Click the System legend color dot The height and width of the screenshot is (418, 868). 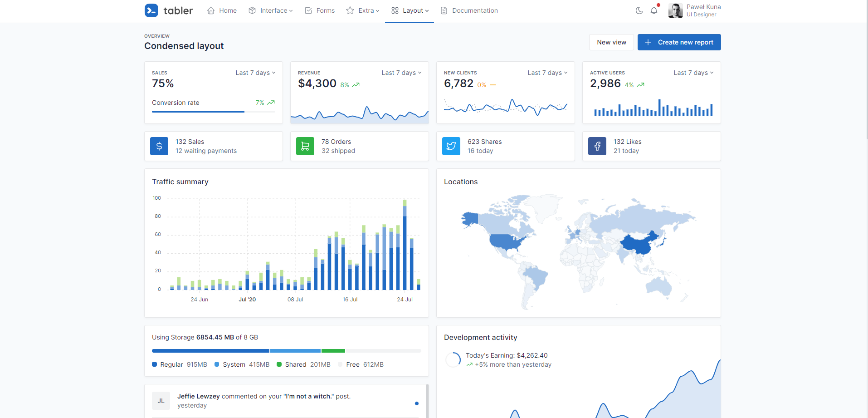217,364
